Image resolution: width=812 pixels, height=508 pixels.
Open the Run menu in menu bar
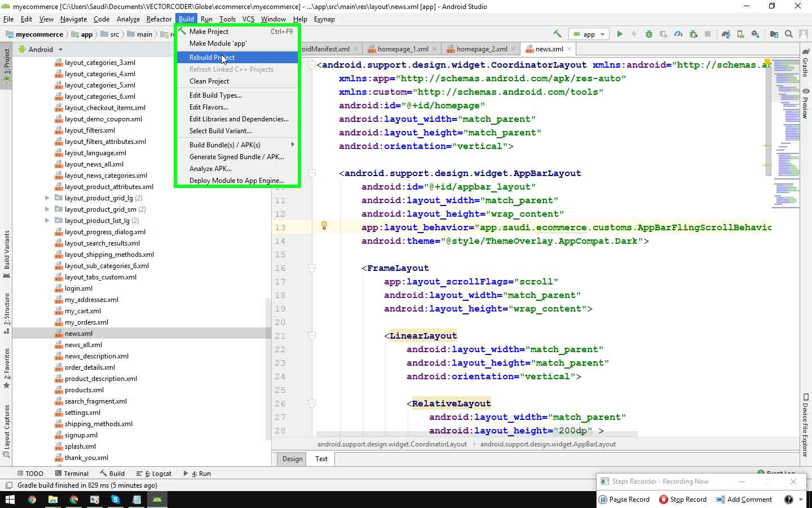click(x=206, y=19)
